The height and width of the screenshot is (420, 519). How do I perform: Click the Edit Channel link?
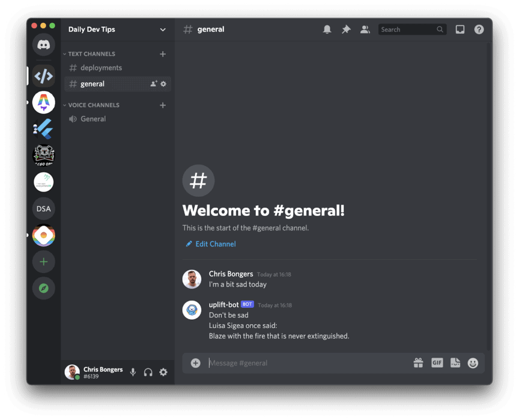pyautogui.click(x=210, y=244)
